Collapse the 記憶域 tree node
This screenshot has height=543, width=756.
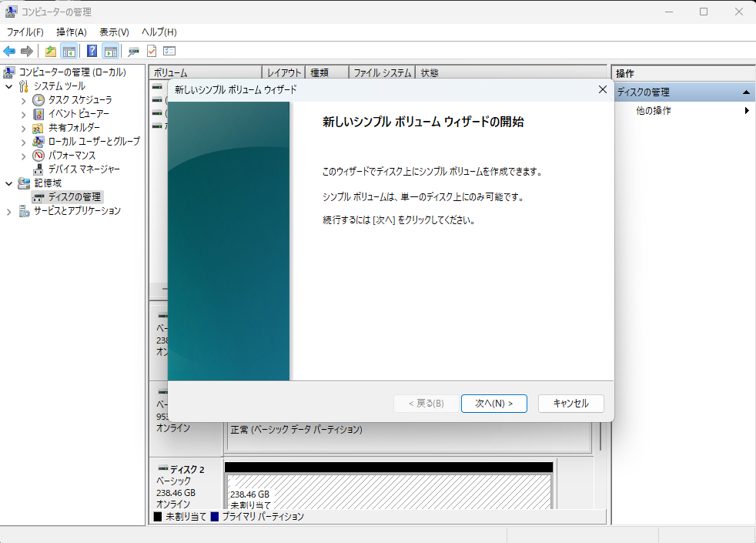point(8,183)
